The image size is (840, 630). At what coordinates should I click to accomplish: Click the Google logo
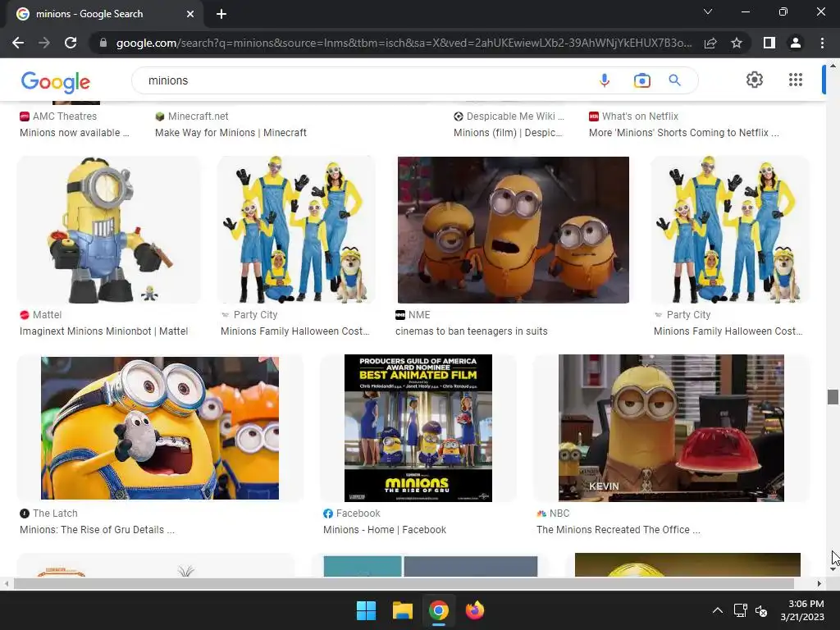coord(55,82)
